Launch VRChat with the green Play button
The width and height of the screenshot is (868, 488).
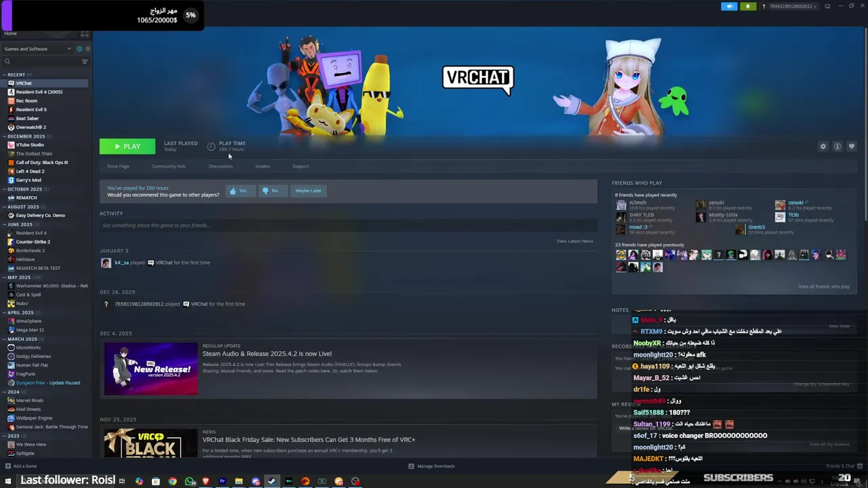click(127, 146)
